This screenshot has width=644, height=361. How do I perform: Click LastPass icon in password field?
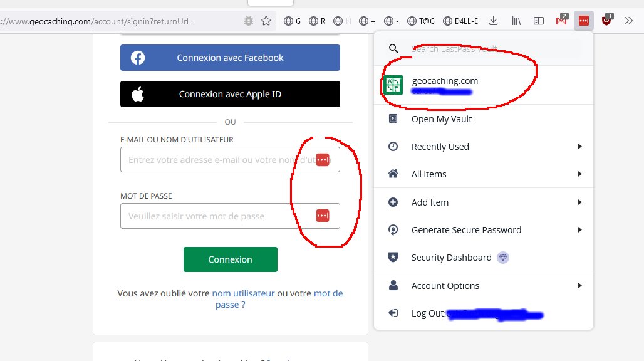(323, 216)
